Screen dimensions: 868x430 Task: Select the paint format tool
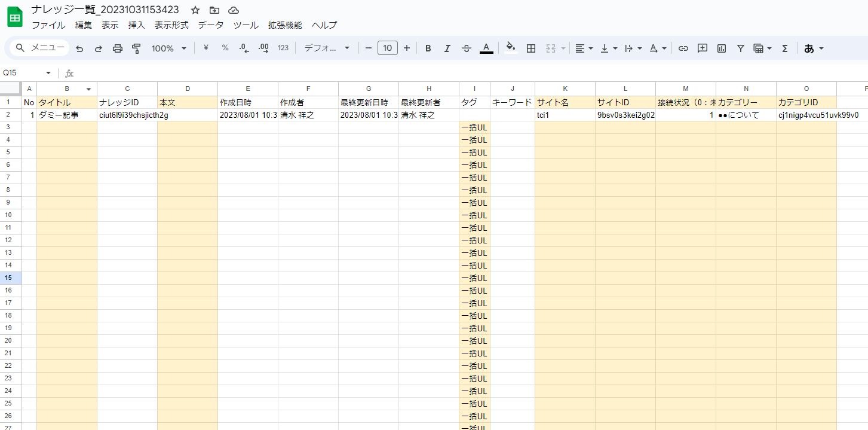coord(136,48)
